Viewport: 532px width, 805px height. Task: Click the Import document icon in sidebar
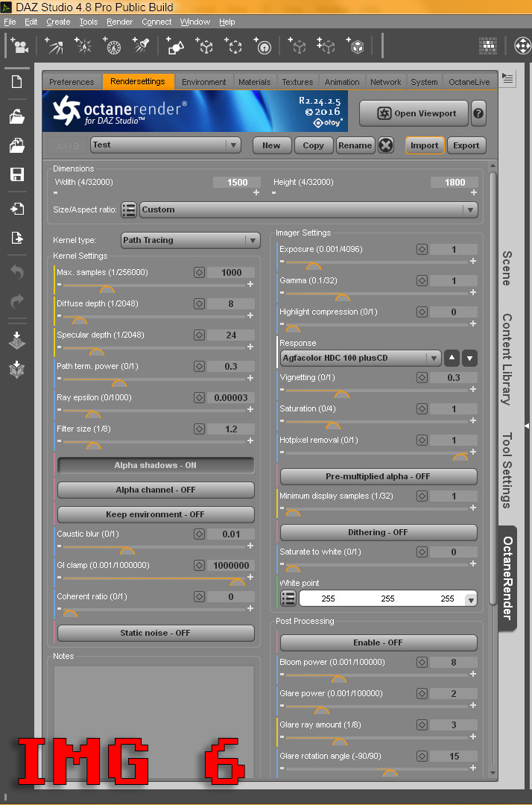(x=17, y=209)
